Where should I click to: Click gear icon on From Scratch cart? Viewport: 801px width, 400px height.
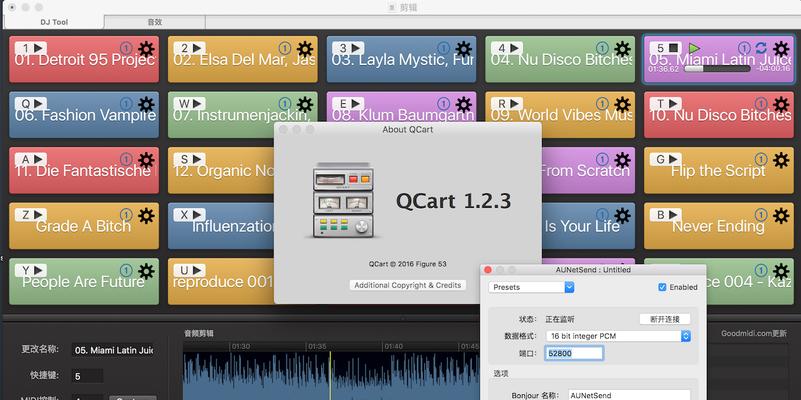(622, 160)
